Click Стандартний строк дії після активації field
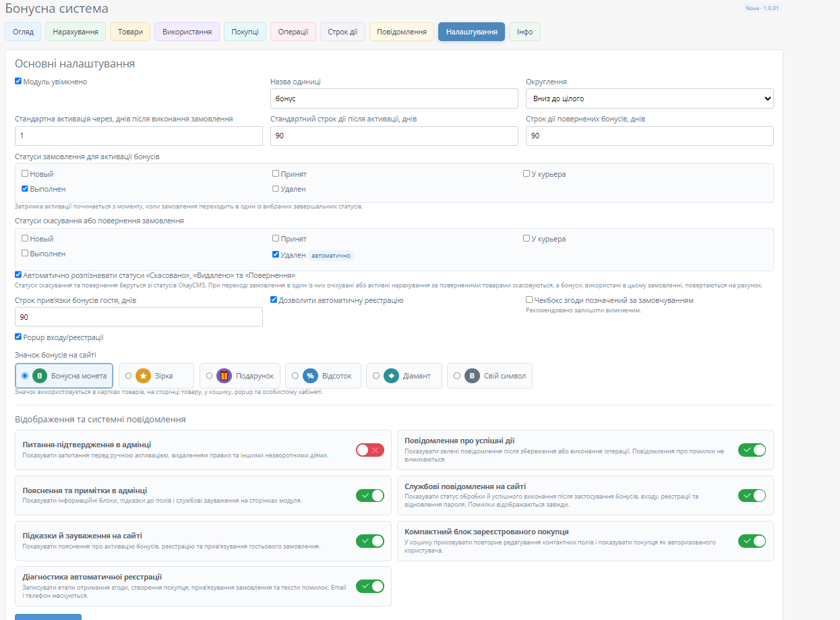840x620 pixels. tap(394, 136)
